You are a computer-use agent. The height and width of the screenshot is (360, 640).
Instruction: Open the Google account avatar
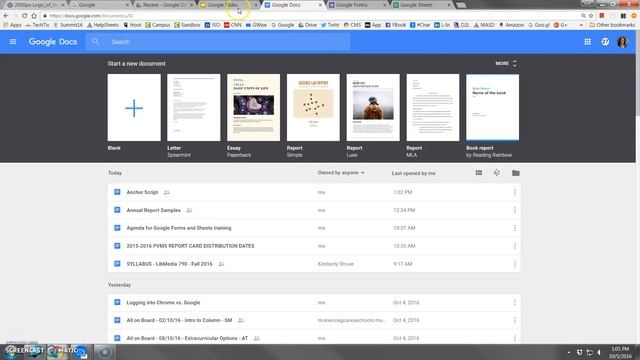(622, 42)
